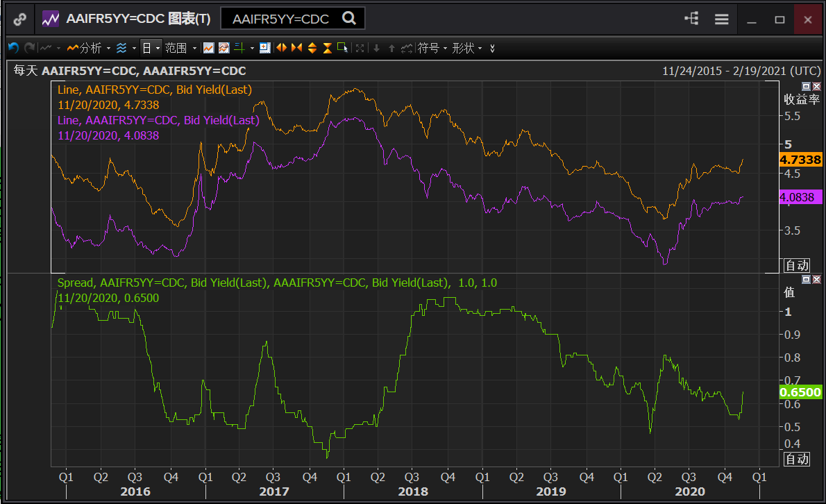Select the zoom rectangle pointer tool

click(342, 48)
